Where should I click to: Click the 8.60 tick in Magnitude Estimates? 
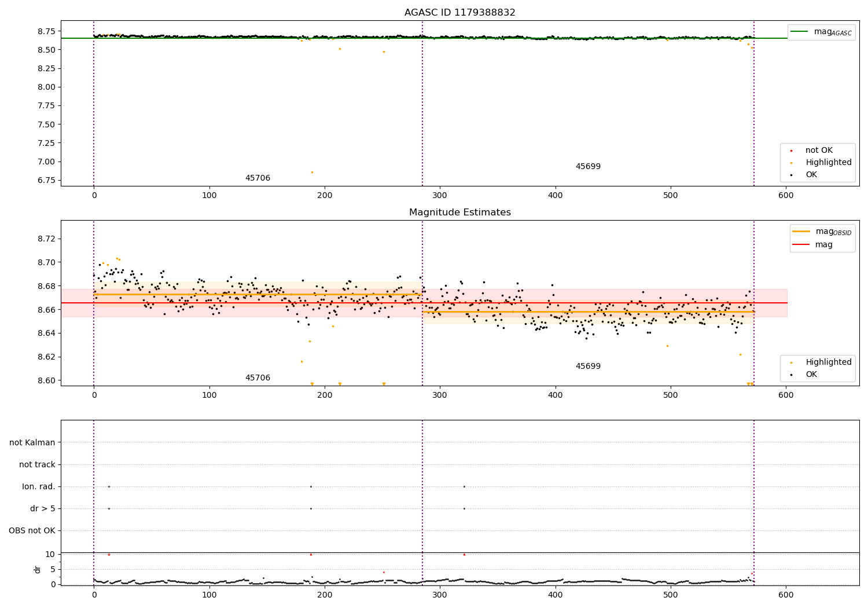tap(46, 380)
